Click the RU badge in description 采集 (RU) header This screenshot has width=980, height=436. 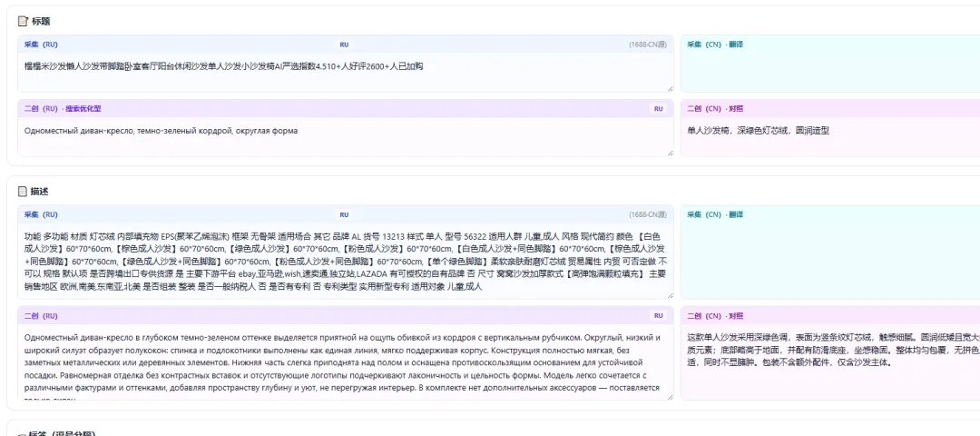(x=345, y=215)
